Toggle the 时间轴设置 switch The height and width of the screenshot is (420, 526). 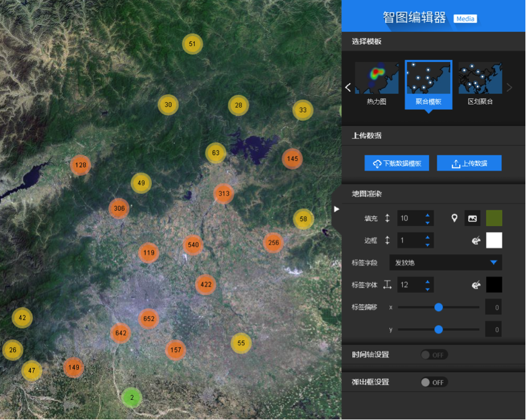click(x=434, y=355)
